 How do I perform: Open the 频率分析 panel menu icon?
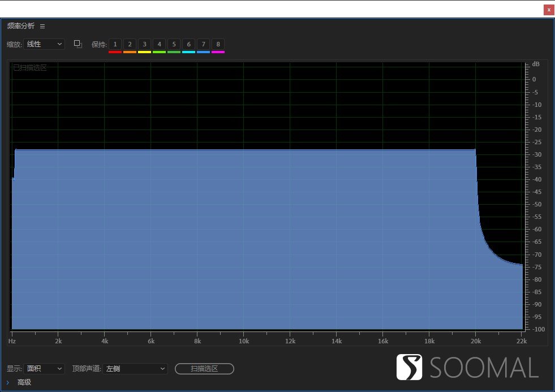pyautogui.click(x=42, y=26)
